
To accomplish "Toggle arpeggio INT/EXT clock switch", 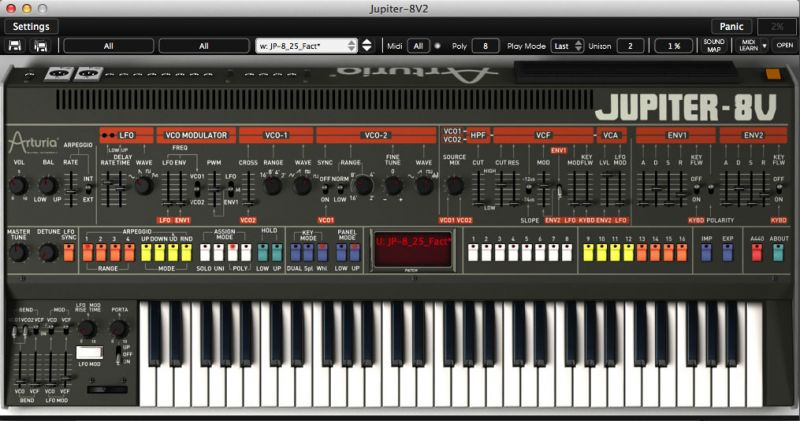I will (88, 189).
